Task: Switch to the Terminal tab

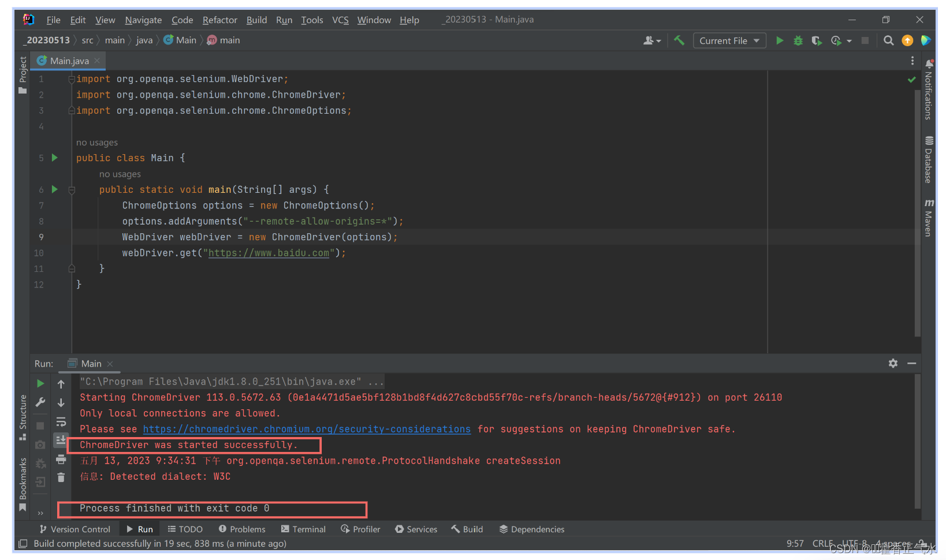Action: tap(303, 529)
